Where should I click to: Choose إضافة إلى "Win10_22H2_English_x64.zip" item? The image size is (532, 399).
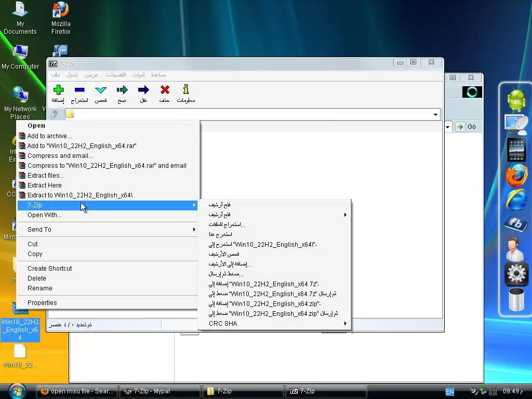[x=274, y=303]
